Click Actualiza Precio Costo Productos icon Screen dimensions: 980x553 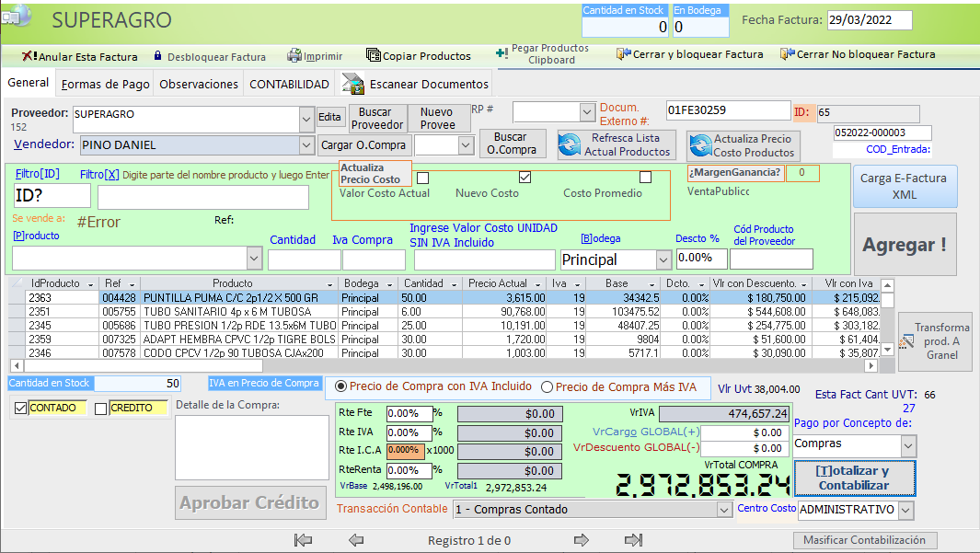pos(700,145)
